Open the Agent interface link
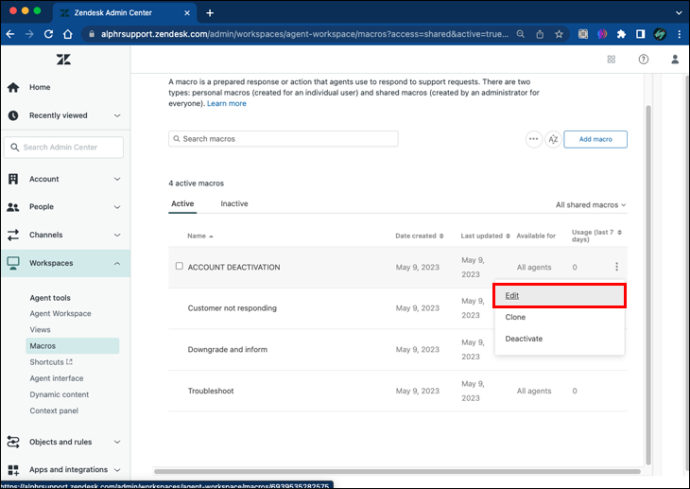 tap(56, 378)
